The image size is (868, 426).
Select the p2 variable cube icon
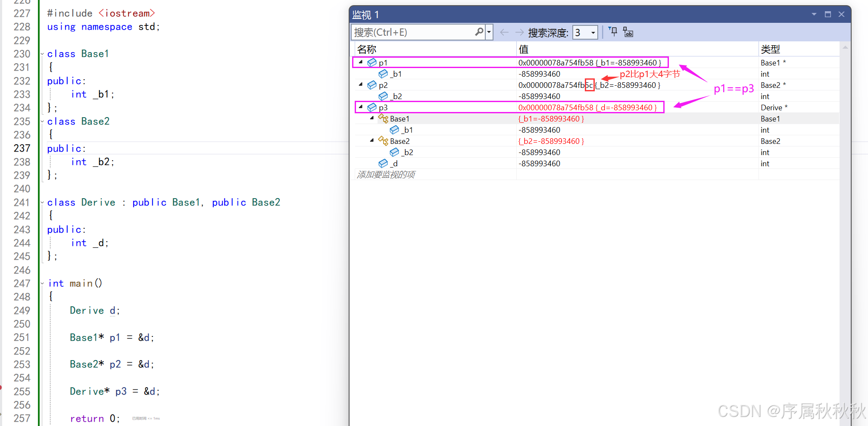tap(372, 85)
